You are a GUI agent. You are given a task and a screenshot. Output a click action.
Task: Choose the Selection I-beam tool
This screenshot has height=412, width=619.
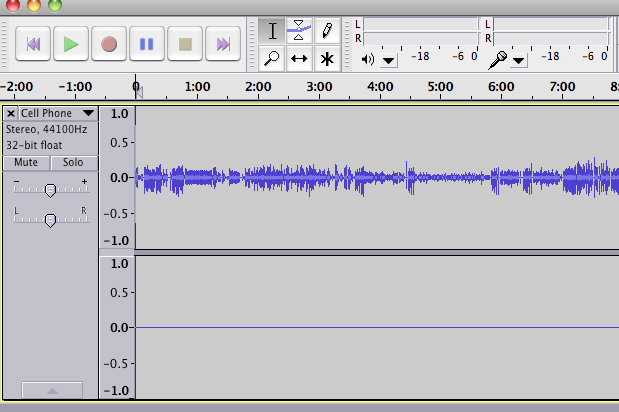pos(272,31)
